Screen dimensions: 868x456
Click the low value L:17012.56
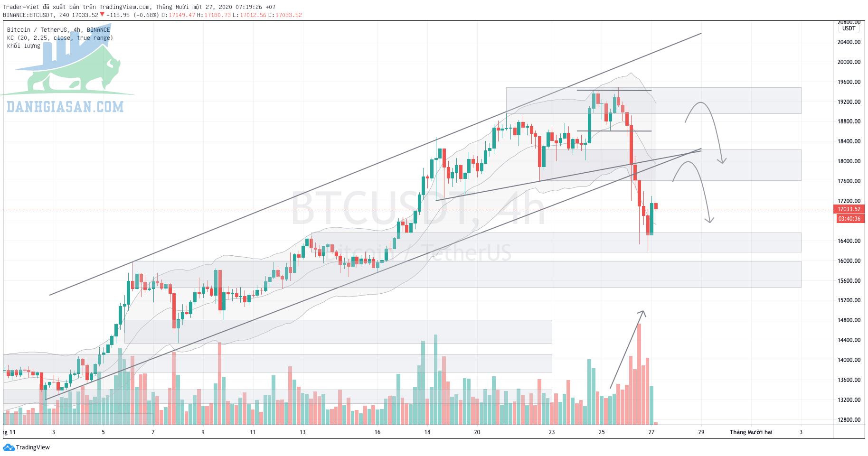[249, 15]
